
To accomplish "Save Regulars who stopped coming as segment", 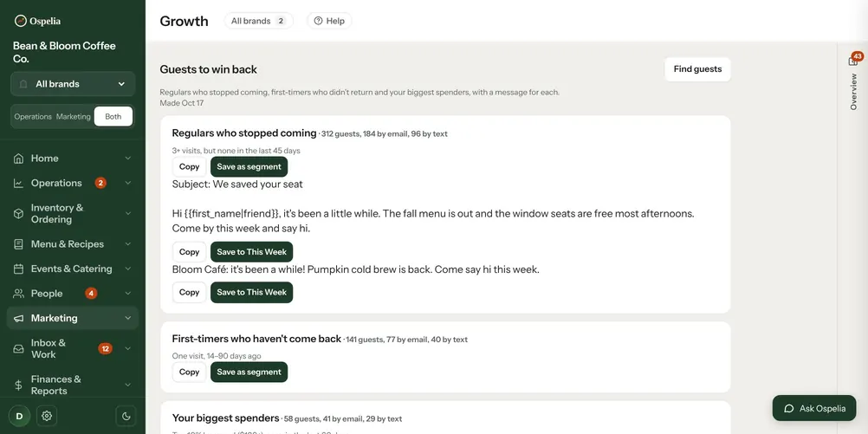I will tap(249, 166).
